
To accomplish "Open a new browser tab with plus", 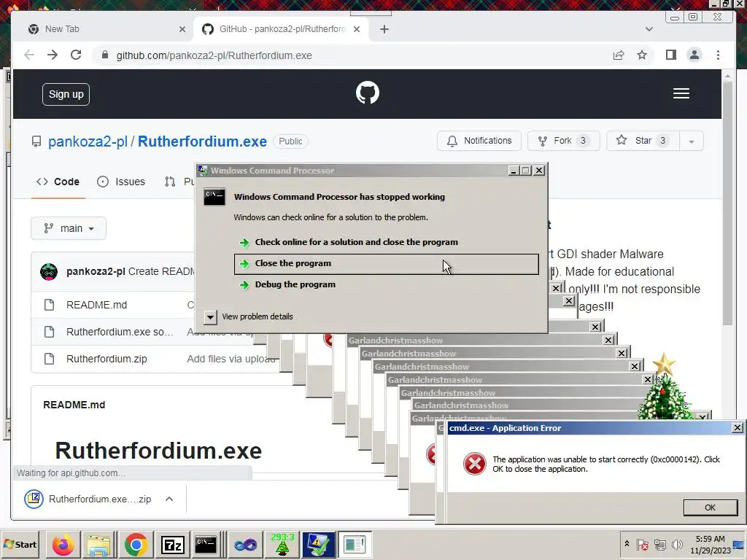I will [384, 29].
